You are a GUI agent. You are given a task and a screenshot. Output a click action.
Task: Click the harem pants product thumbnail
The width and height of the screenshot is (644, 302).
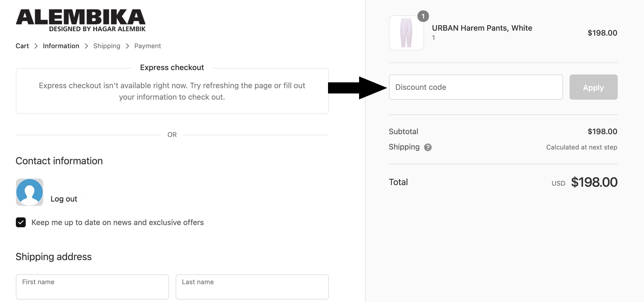tap(406, 33)
